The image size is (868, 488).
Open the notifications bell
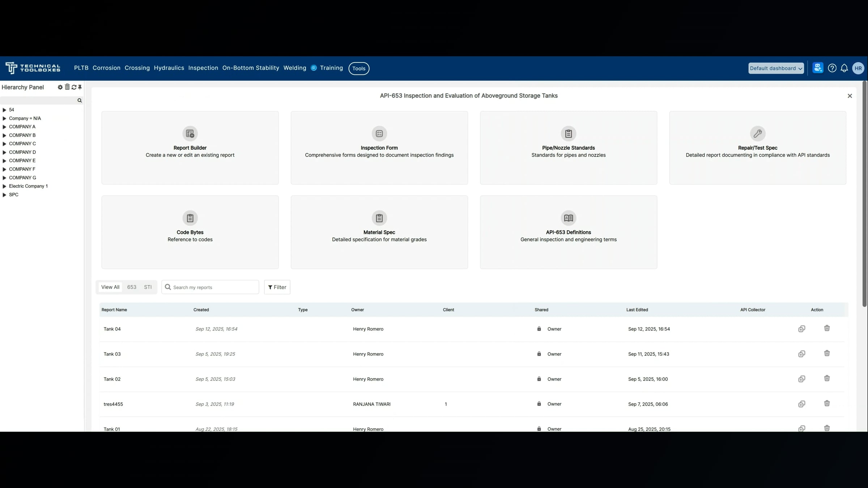point(844,68)
